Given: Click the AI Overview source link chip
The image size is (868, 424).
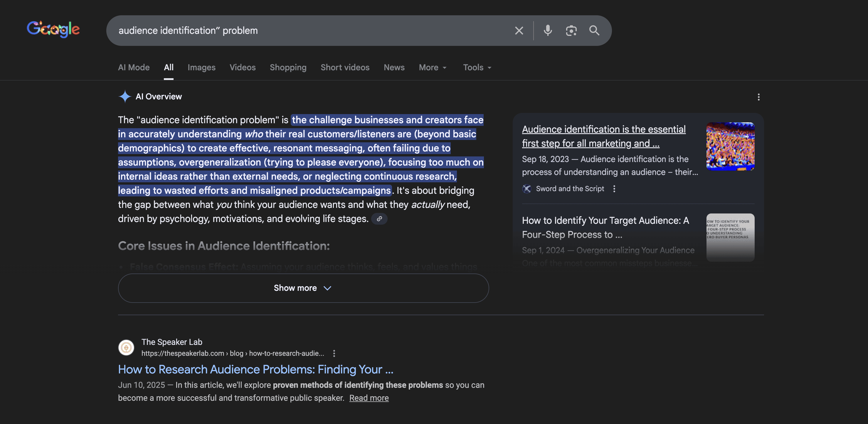Looking at the screenshot, I should (x=379, y=219).
